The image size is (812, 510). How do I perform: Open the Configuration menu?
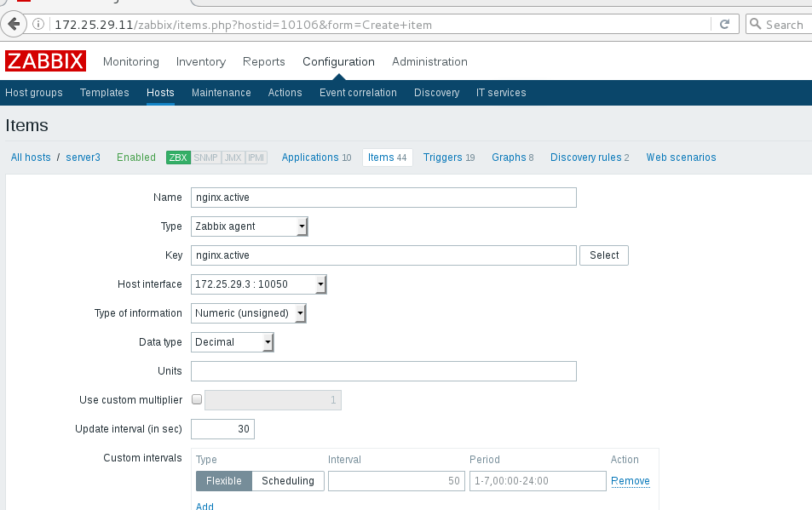coord(338,61)
